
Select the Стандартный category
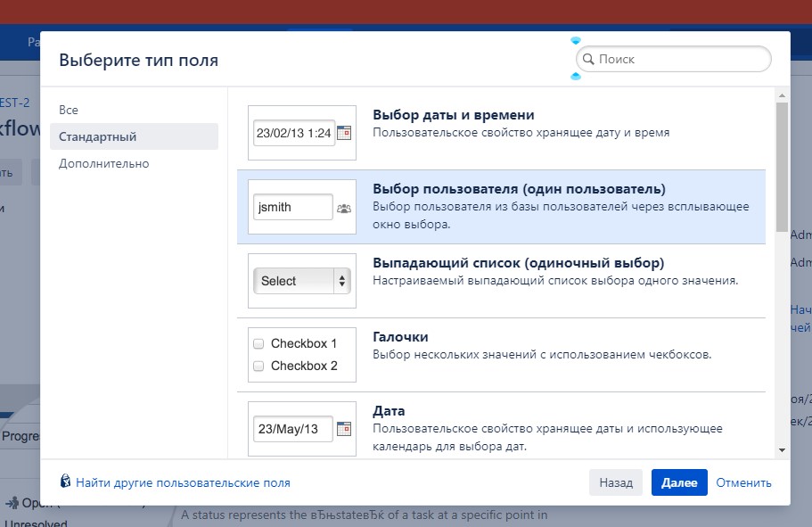tap(134, 136)
